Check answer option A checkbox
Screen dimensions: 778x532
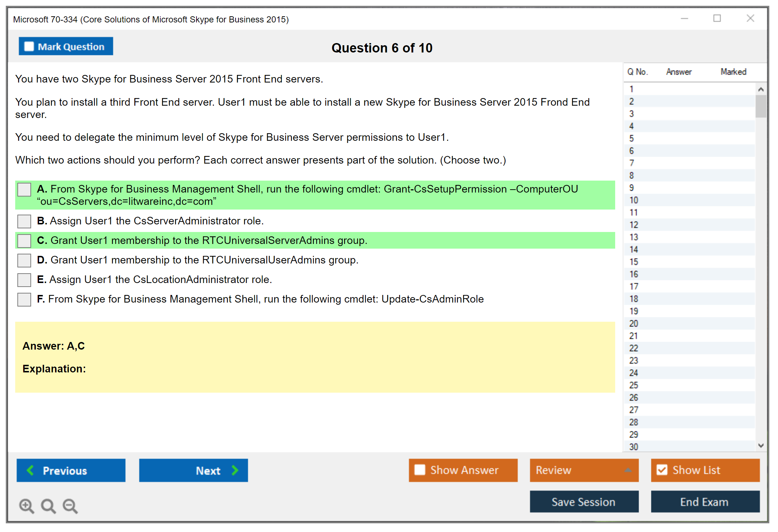point(24,189)
